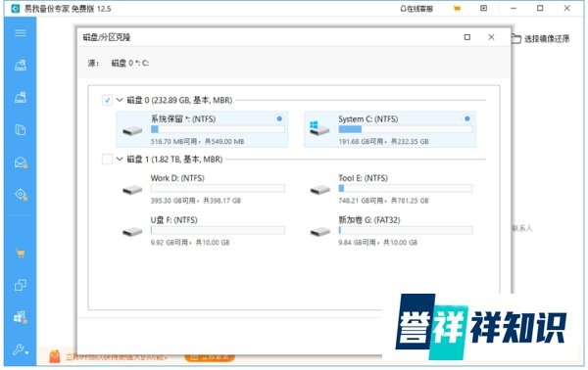Select the system backup sidebar icon
This screenshot has width=588, height=370.
(21, 97)
